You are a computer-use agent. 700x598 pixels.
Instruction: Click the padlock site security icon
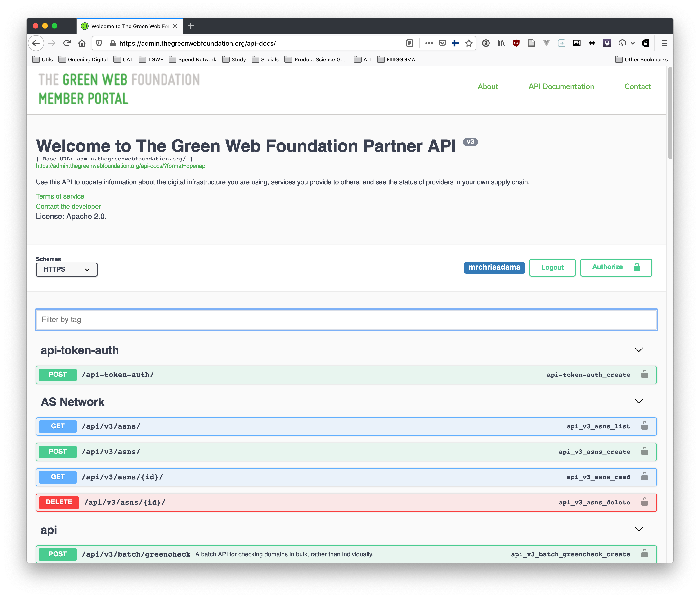pyautogui.click(x=113, y=43)
